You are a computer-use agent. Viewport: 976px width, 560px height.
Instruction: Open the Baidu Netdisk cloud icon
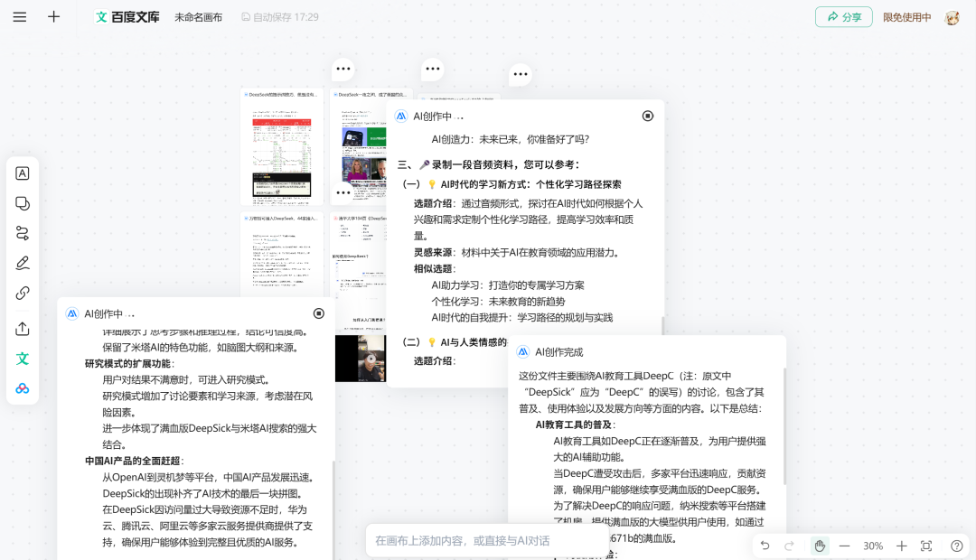[x=23, y=388]
